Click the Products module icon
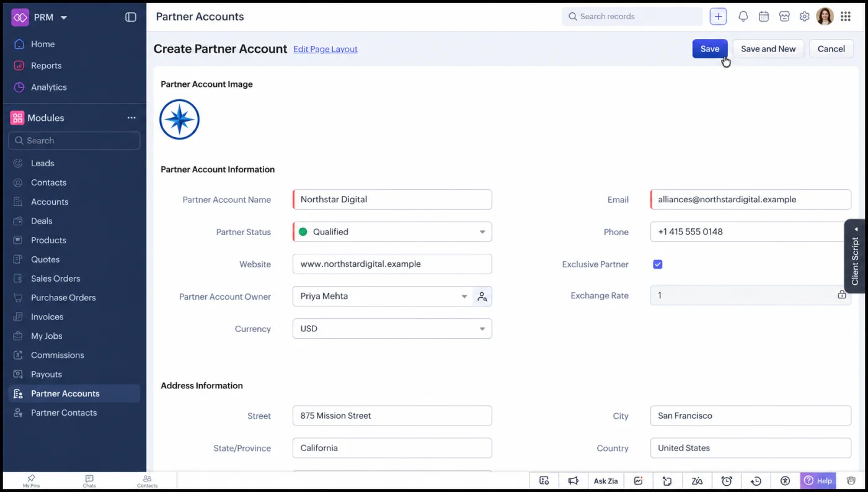Screen dimensions: 868x492 (x=19, y=240)
